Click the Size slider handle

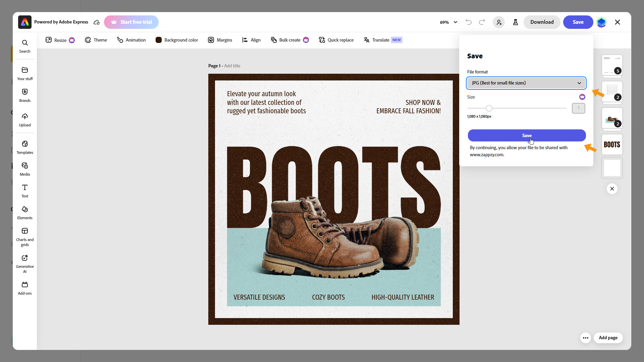(489, 108)
